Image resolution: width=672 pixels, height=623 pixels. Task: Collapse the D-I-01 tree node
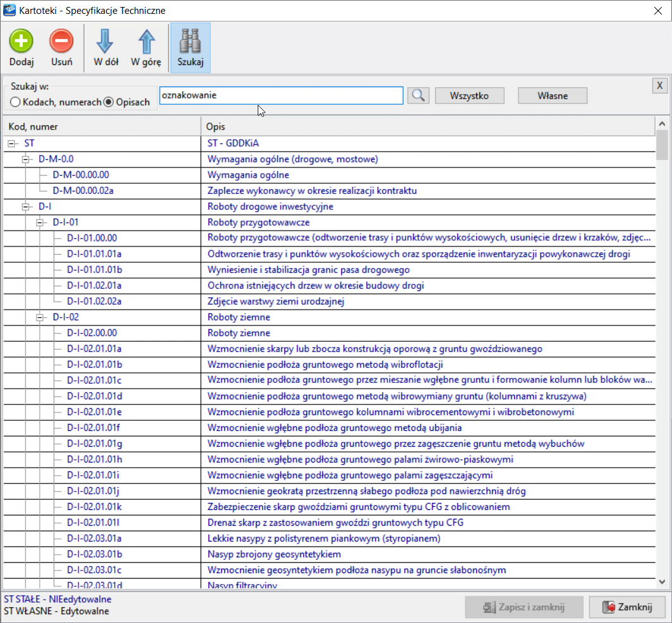[40, 222]
